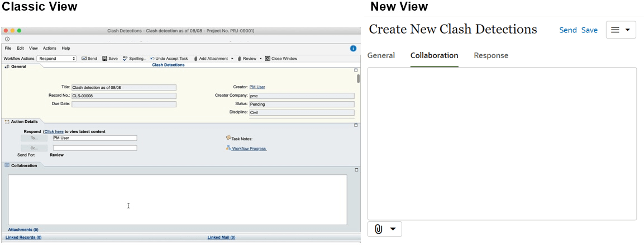Image resolution: width=644 pixels, height=247 pixels.
Task: Open the File menu
Action: pyautogui.click(x=8, y=49)
